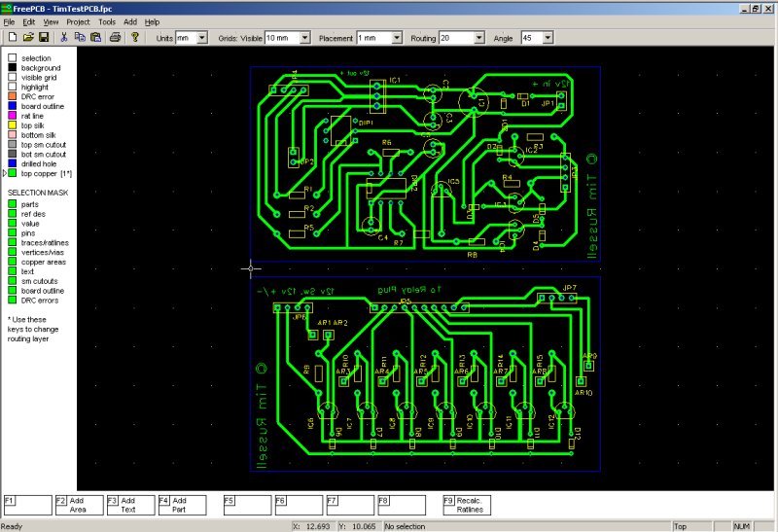
Task: Click the top copper green swatch
Action: point(13,173)
